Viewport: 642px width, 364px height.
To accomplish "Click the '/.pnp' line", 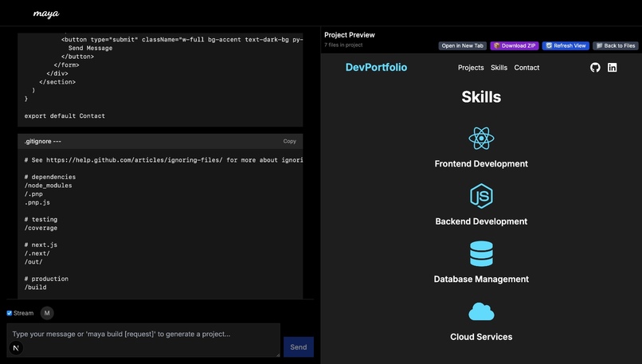I will click(33, 194).
